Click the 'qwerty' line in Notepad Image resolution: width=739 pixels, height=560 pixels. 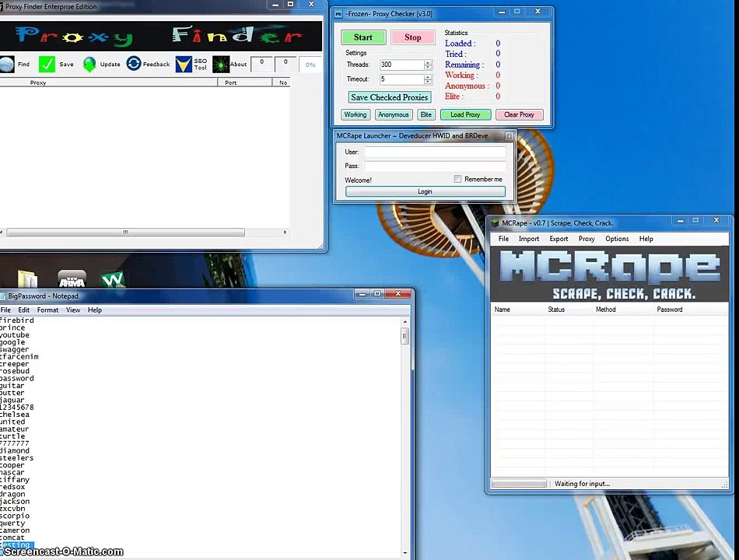(x=12, y=523)
